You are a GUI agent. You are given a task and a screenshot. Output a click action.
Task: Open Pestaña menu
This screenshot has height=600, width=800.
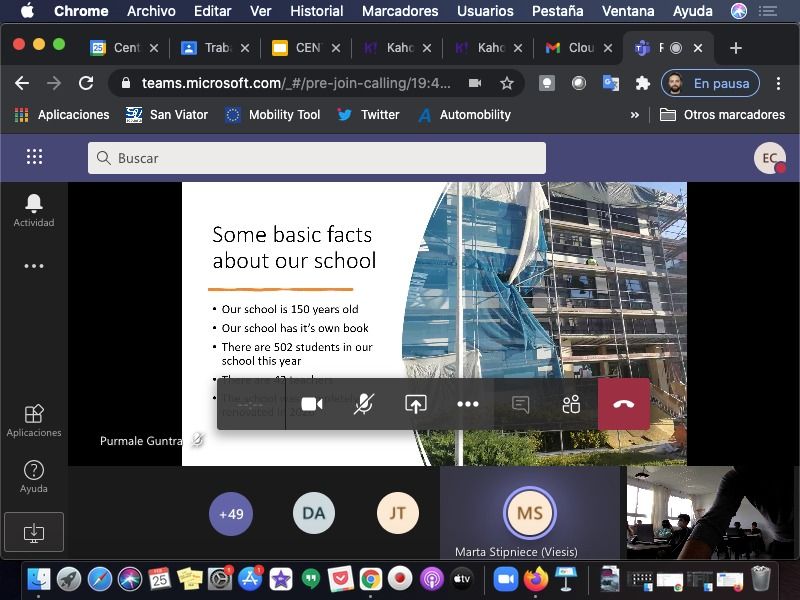coord(557,11)
